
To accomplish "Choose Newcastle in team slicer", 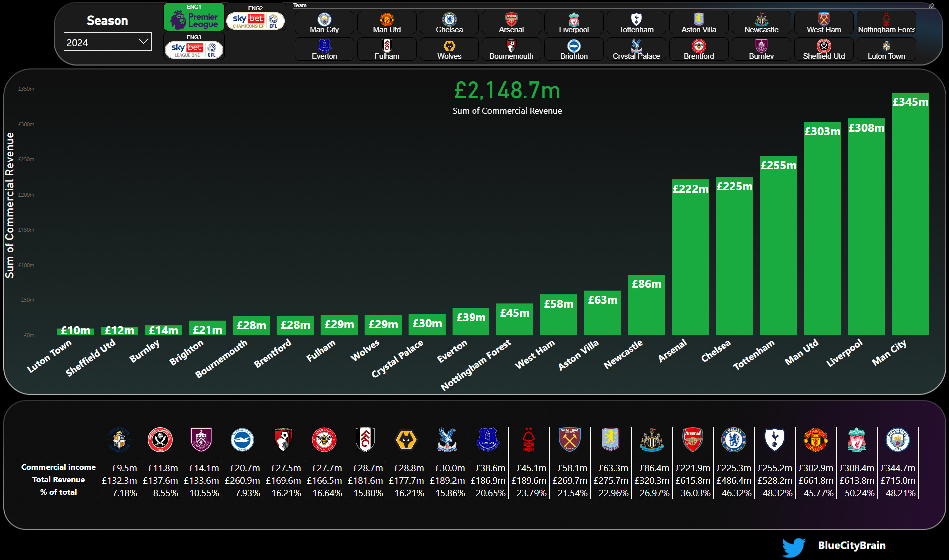I will click(761, 23).
